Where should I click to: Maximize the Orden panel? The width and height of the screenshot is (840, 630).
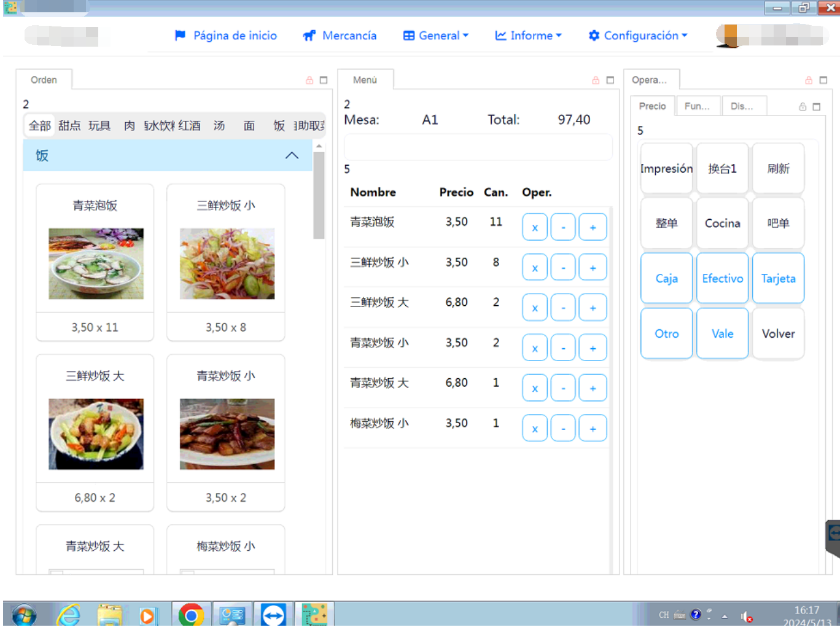pyautogui.click(x=324, y=80)
